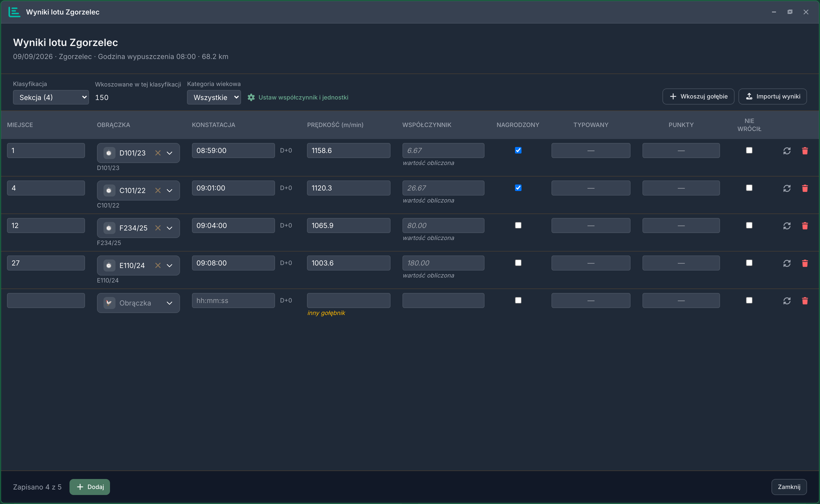The image size is (820, 504).
Task: Delete the E110/24 result row
Action: pyautogui.click(x=805, y=263)
